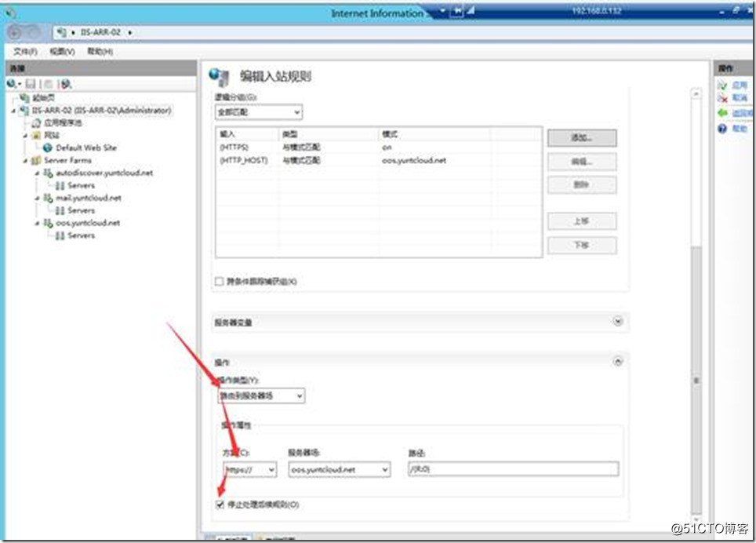This screenshot has height=543, width=756.
Task: Toggle Stop processing of subsequent rules checkbox
Action: coord(220,505)
